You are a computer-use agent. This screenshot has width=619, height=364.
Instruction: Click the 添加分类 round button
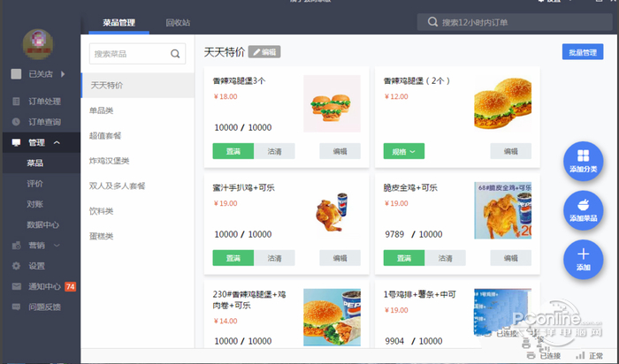pyautogui.click(x=583, y=162)
